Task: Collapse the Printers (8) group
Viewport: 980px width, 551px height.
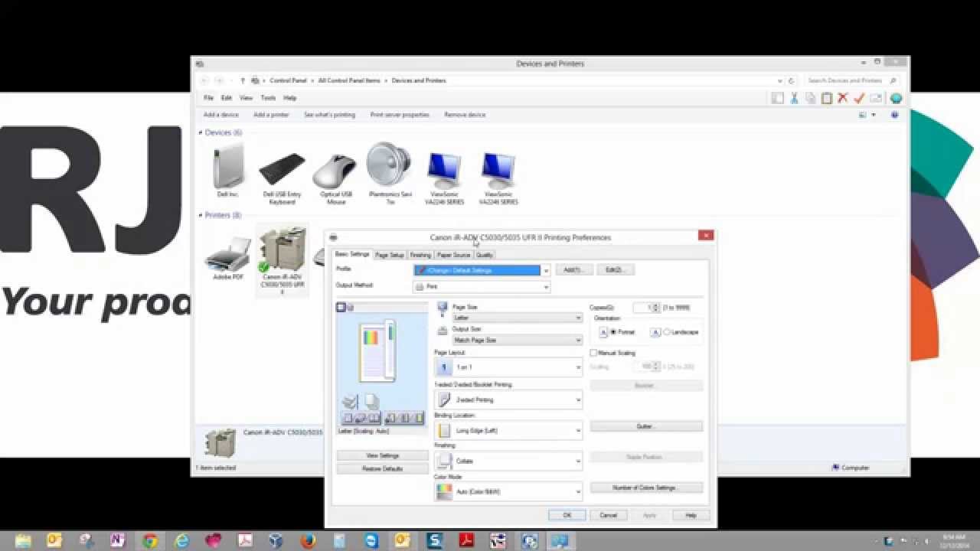Action: (x=201, y=215)
